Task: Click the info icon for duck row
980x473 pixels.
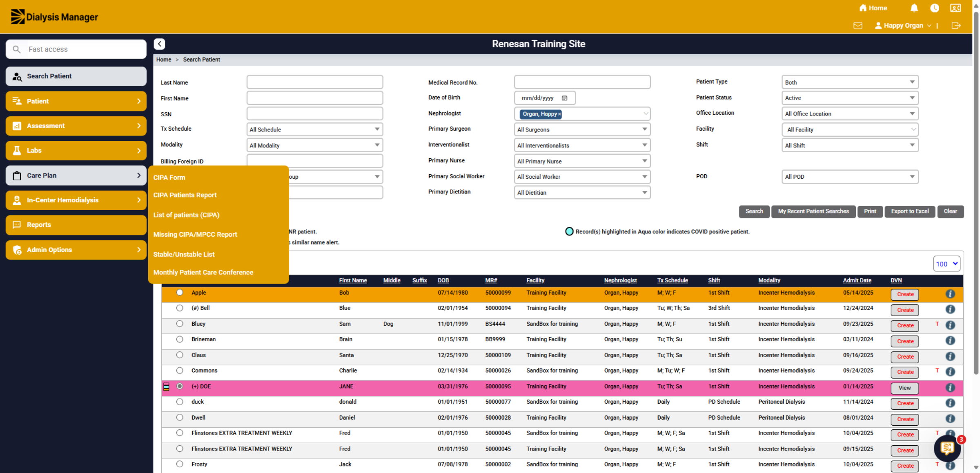Action: 950,403
